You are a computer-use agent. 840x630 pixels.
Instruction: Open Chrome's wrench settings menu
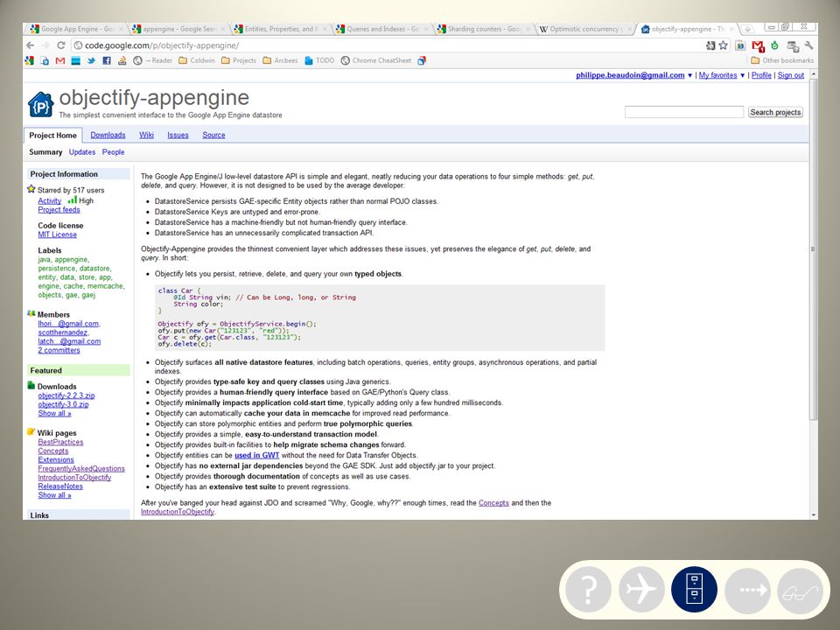point(808,45)
